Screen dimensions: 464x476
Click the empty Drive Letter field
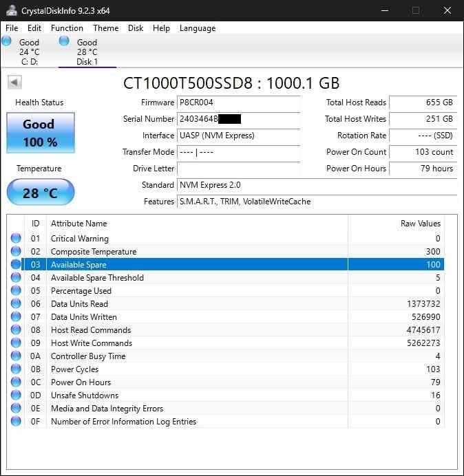pos(238,168)
